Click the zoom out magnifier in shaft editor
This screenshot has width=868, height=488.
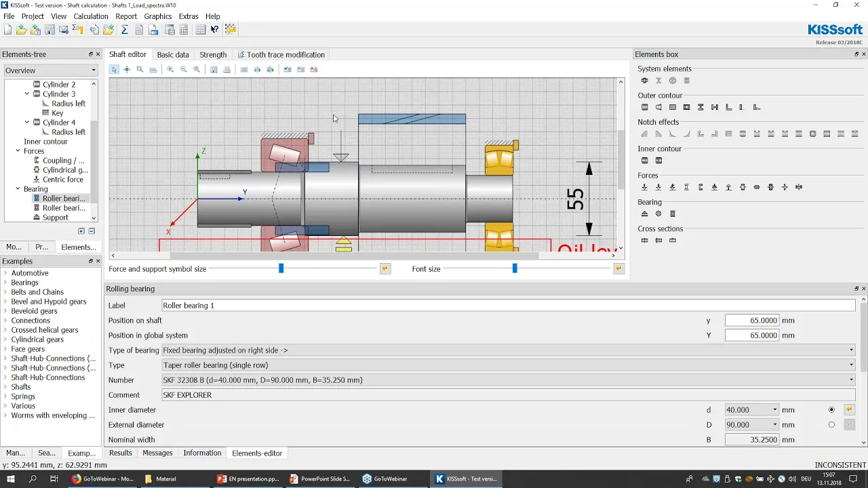coord(183,69)
